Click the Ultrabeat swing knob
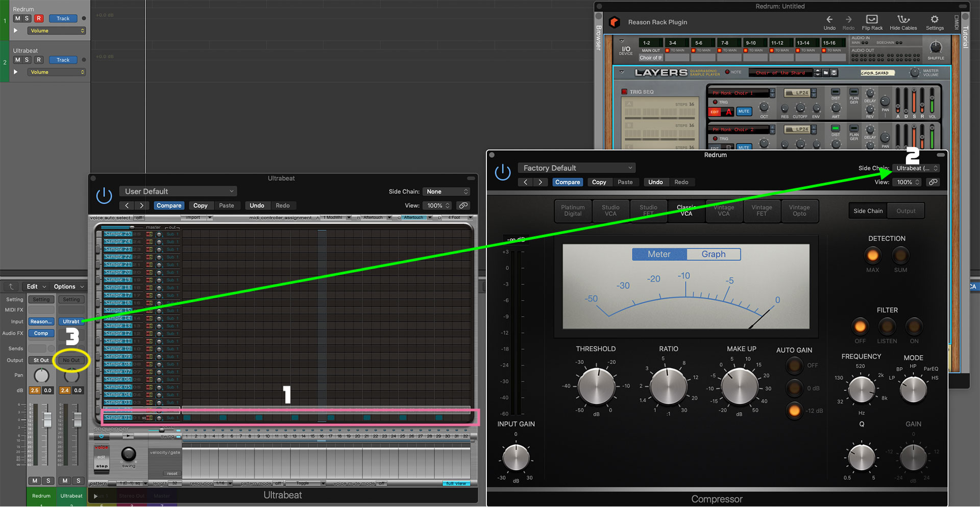The image size is (980, 507). [129, 453]
